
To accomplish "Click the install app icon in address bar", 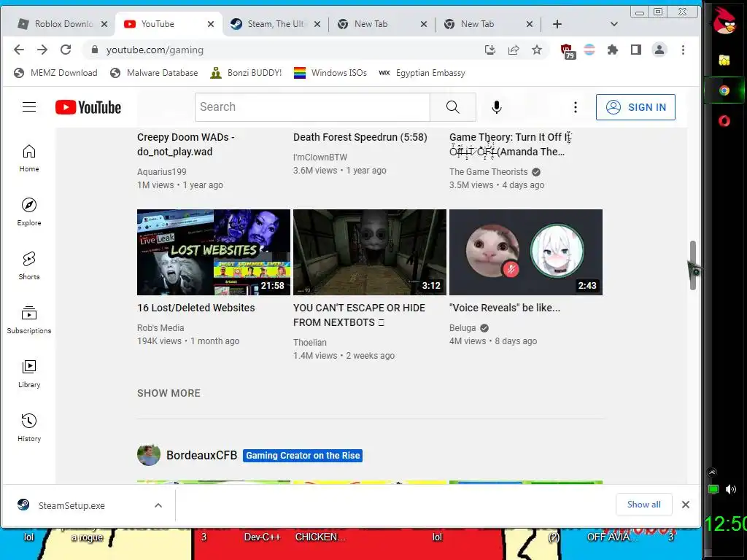I will [490, 50].
